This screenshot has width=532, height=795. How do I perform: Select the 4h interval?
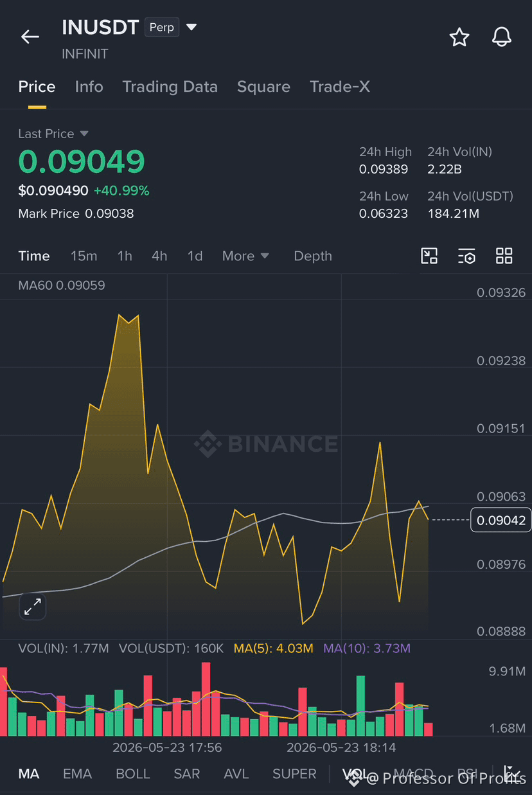(159, 256)
